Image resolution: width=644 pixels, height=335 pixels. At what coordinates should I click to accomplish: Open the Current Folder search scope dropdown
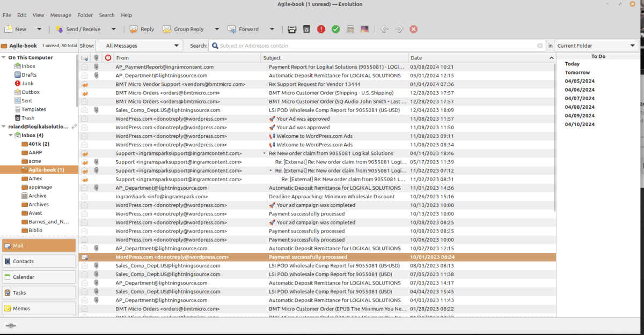tap(595, 46)
